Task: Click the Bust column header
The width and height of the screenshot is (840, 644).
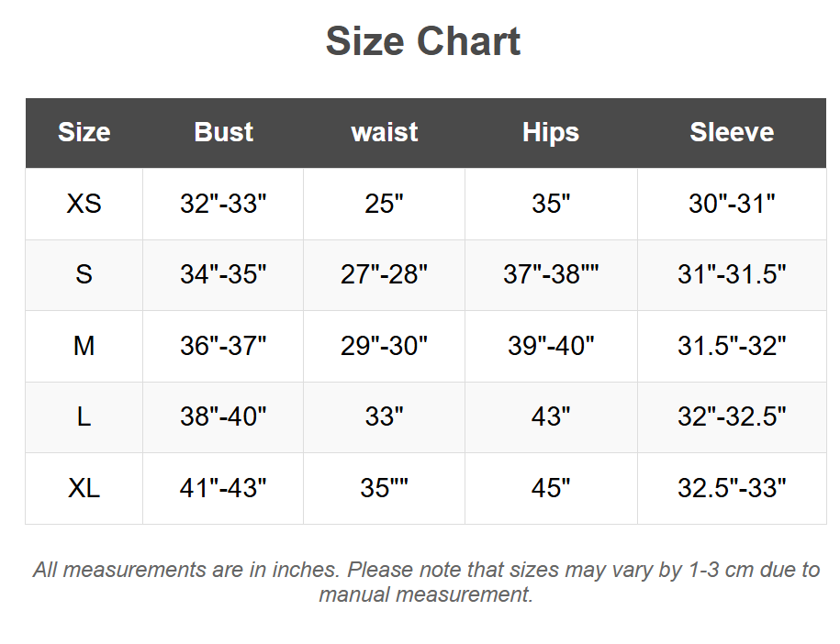Action: pyautogui.click(x=223, y=132)
